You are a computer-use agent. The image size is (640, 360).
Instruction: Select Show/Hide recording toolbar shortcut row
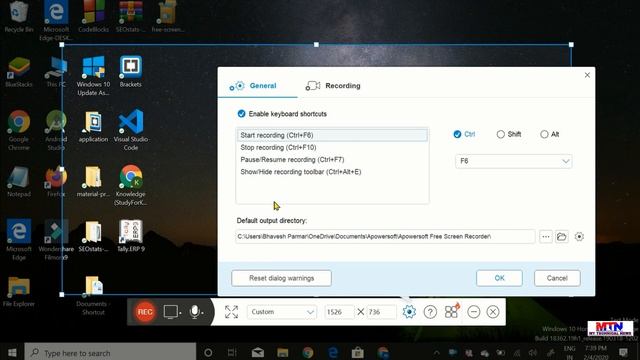pos(332,172)
